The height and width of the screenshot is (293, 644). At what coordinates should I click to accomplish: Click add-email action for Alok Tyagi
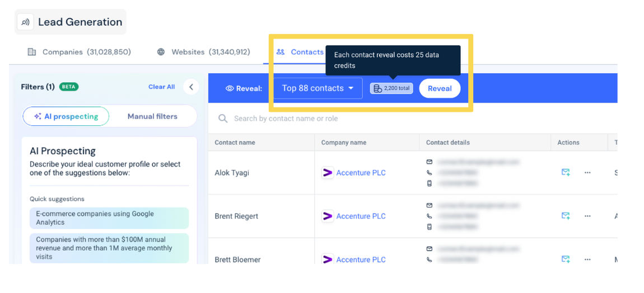point(566,172)
